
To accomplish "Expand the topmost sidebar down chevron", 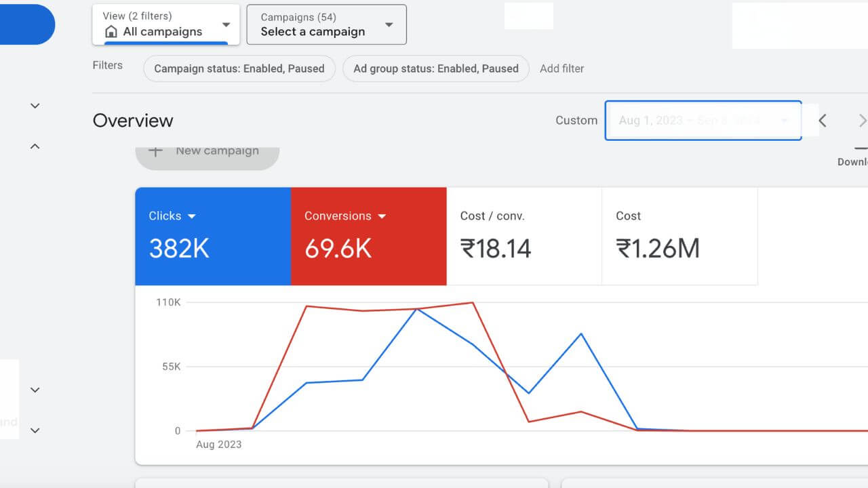I will click(35, 106).
